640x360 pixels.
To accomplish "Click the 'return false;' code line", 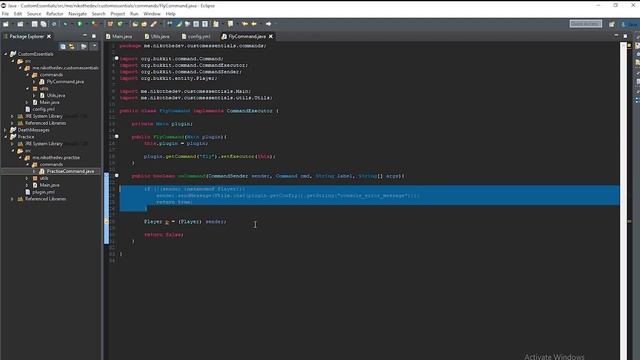I will click(164, 235).
